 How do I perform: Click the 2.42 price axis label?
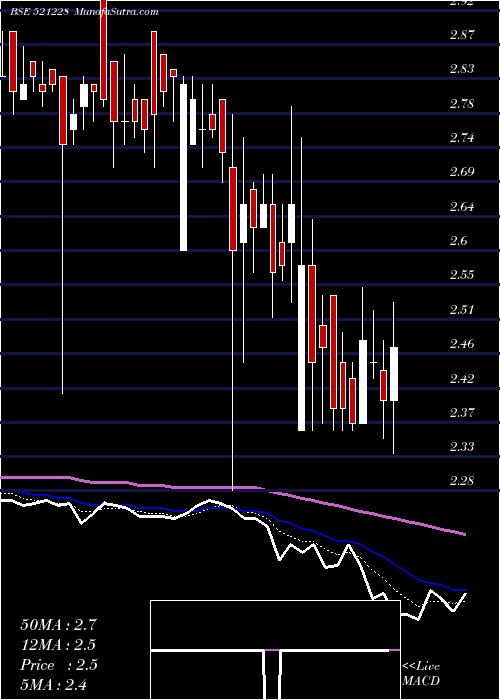pyautogui.click(x=462, y=379)
